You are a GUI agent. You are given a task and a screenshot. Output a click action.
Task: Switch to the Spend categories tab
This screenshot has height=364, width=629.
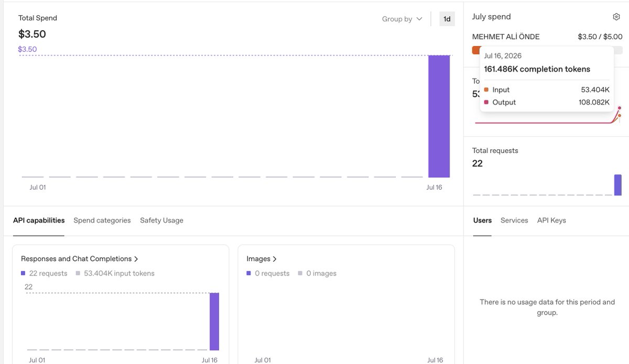coord(102,220)
